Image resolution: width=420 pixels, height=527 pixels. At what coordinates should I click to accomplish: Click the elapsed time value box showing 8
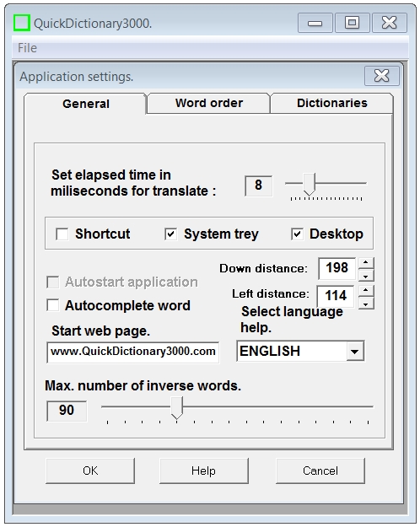click(258, 186)
